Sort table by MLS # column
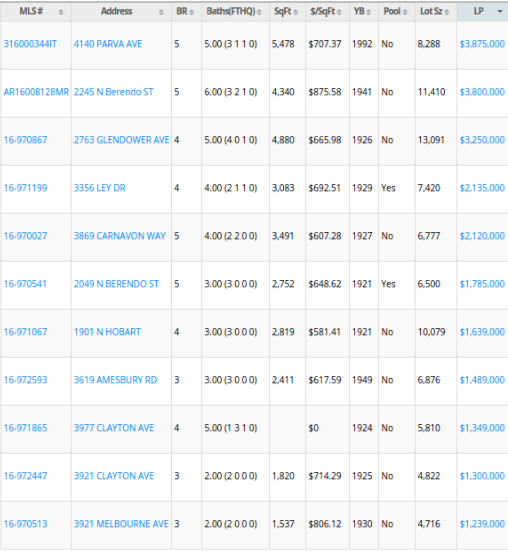Image resolution: width=508 pixels, height=552 pixels. click(x=36, y=12)
